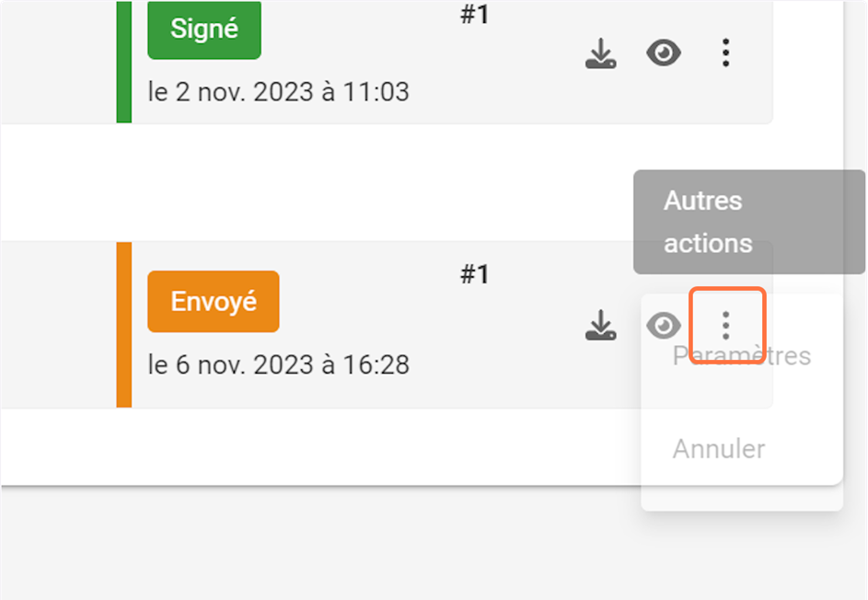Preview the Signé document with eye icon
Image resolution: width=868 pixels, height=600 pixels.
coord(663,54)
